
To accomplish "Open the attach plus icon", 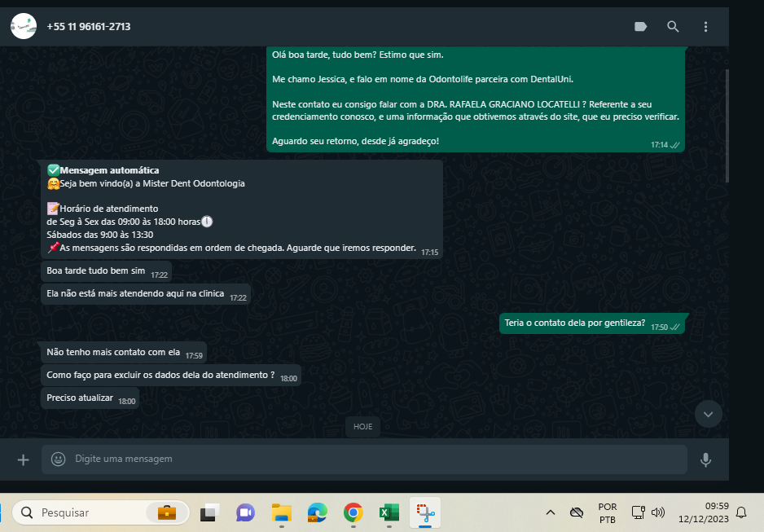I will click(23, 459).
